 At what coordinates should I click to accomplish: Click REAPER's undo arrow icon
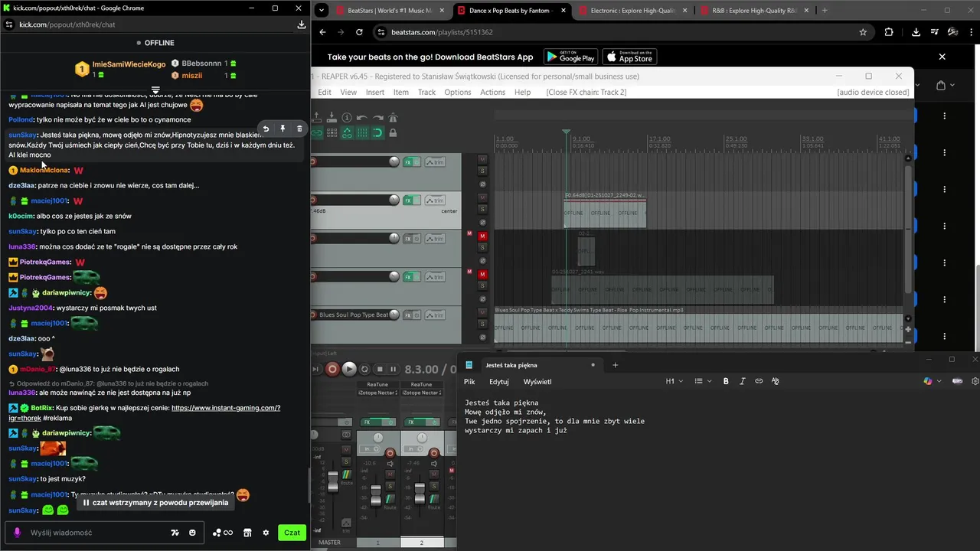click(x=362, y=117)
